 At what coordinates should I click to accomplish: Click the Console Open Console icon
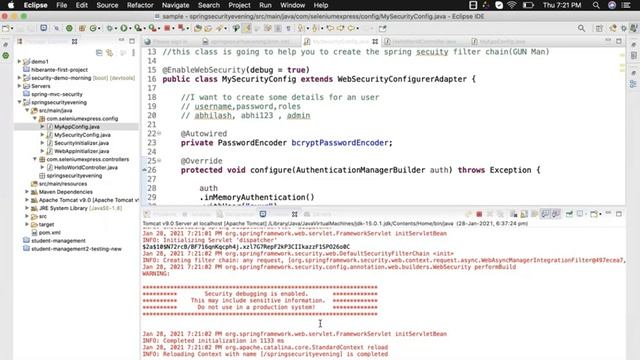click(x=594, y=214)
